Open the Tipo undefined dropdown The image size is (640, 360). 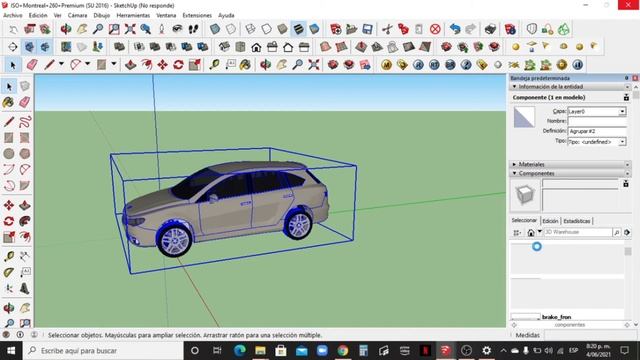[622, 142]
